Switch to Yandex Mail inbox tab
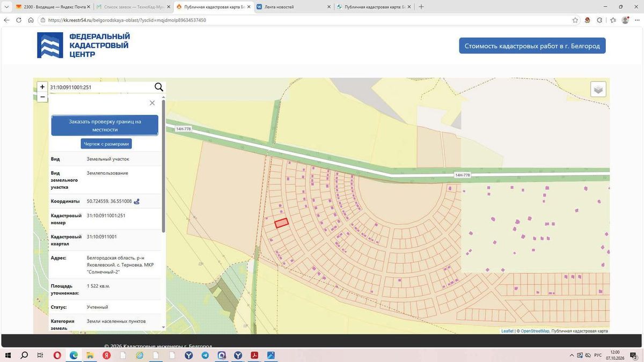This screenshot has width=644, height=362. pos(53,7)
